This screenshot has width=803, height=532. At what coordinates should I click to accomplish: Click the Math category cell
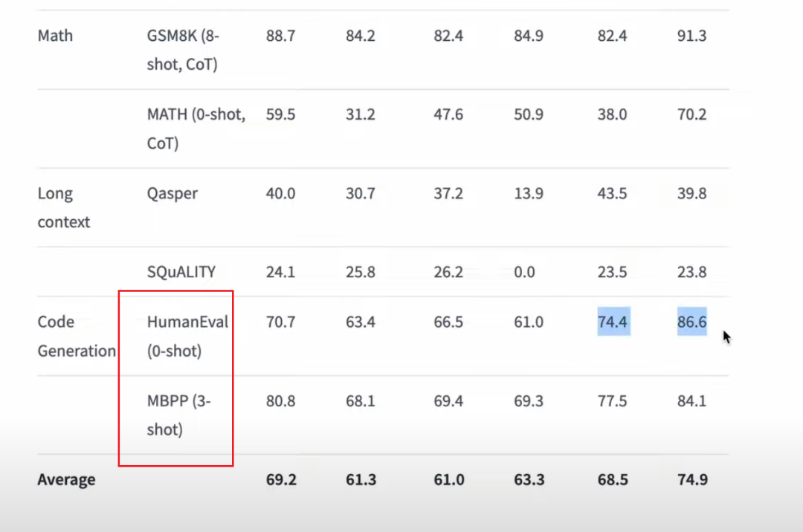(x=55, y=36)
